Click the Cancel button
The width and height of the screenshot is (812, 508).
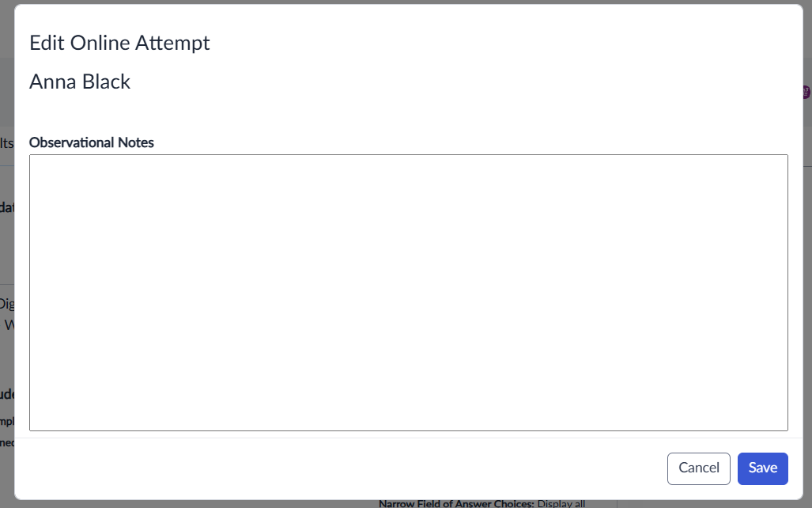point(699,468)
